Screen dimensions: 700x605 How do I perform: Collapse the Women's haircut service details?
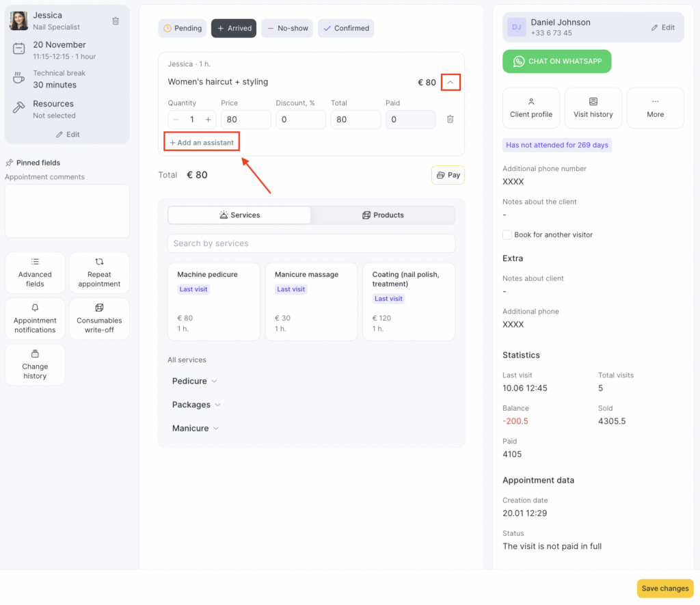450,83
